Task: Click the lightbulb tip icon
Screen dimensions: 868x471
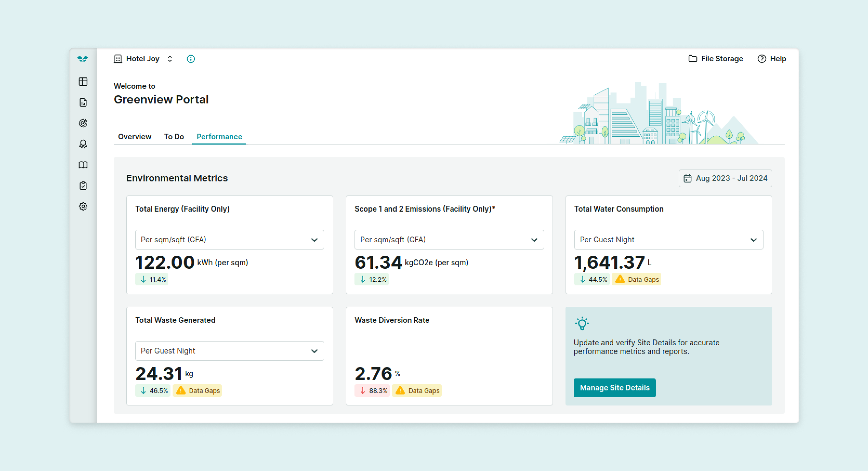Action: tap(582, 323)
